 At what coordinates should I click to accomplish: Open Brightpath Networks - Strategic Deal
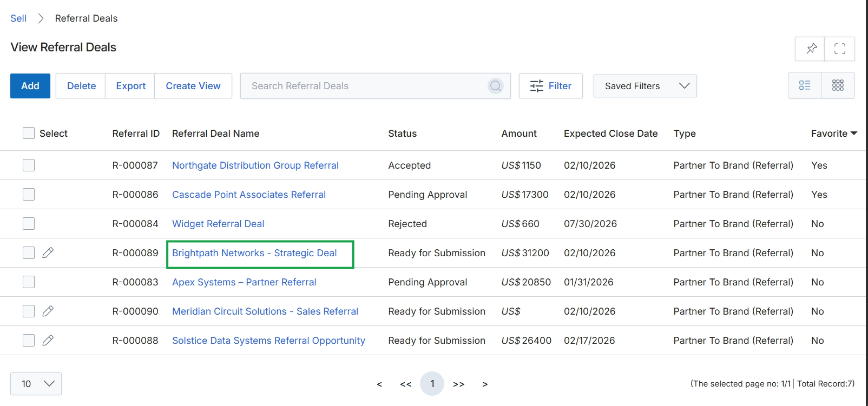click(254, 253)
